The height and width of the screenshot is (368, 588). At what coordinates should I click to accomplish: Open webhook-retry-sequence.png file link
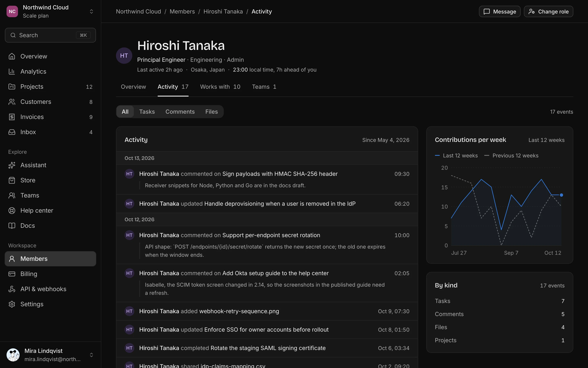[x=239, y=311]
